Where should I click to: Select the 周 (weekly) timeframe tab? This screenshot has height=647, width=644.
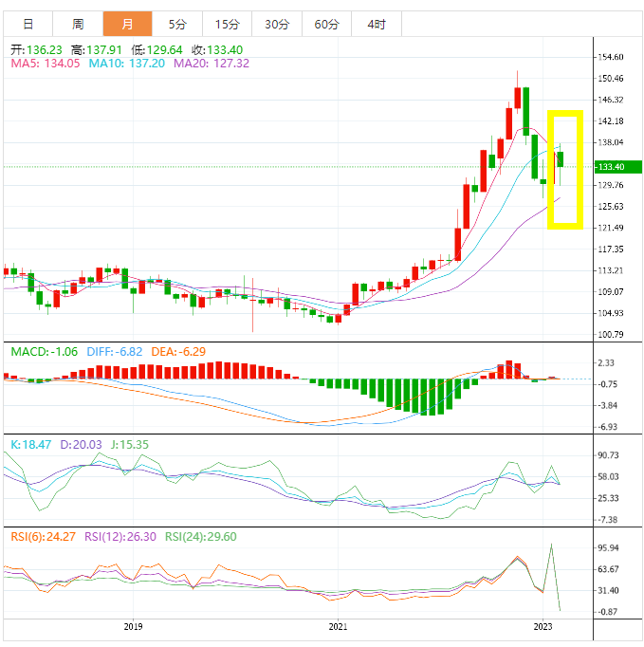78,24
